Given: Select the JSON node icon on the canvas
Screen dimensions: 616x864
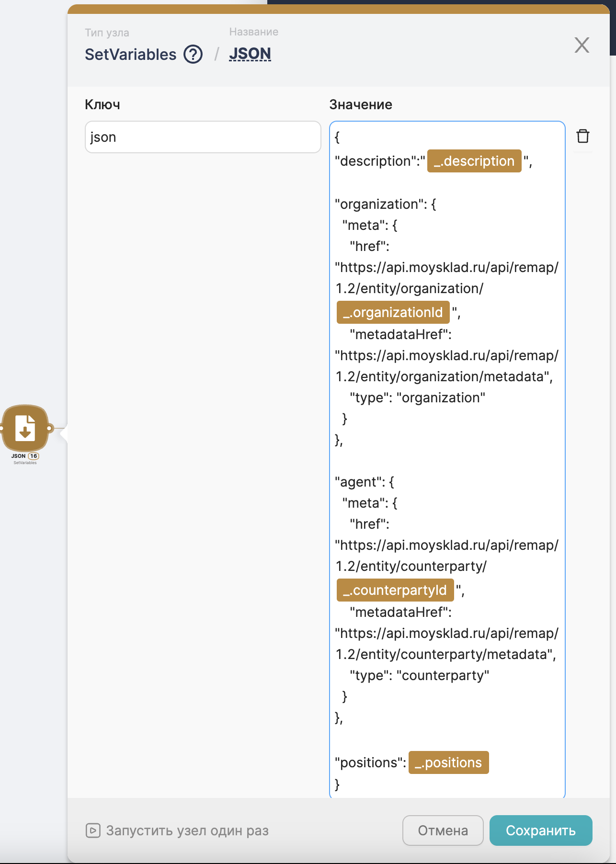Looking at the screenshot, I should pyautogui.click(x=25, y=428).
